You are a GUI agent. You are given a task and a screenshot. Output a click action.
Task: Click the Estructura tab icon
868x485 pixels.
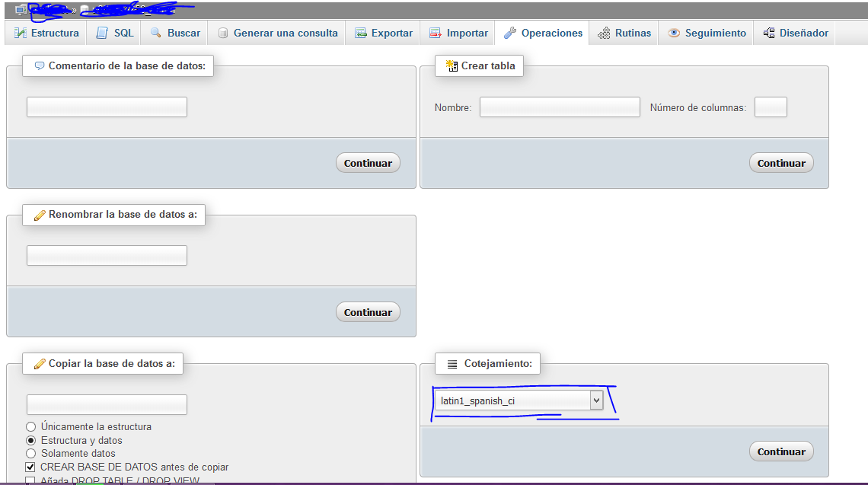(21, 34)
